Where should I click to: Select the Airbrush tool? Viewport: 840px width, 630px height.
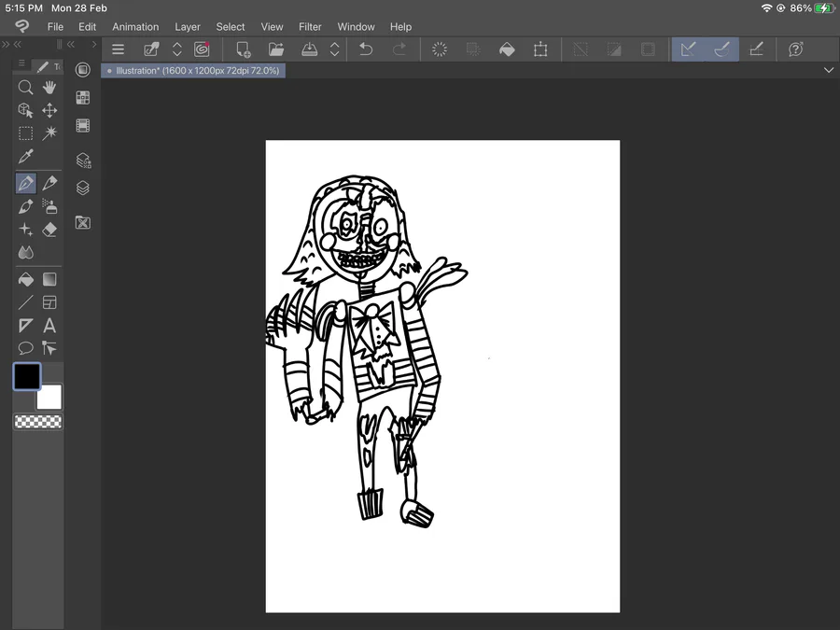(x=49, y=206)
